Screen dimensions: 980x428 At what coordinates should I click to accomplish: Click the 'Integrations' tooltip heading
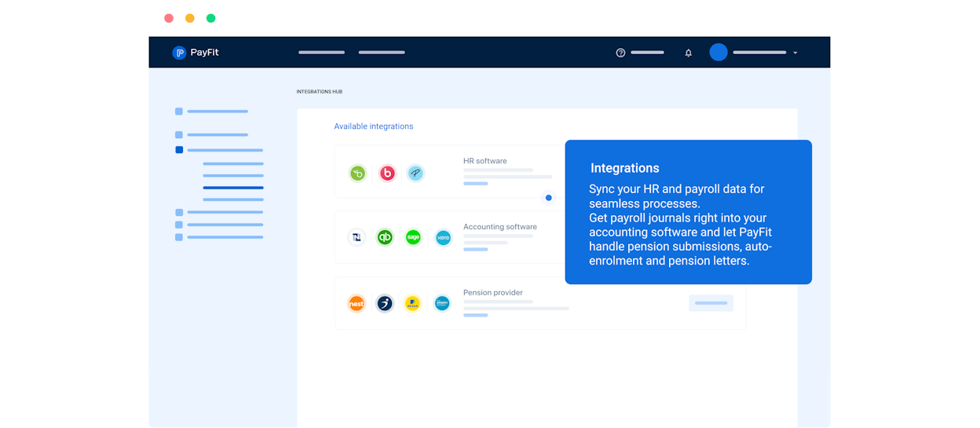[x=625, y=168]
